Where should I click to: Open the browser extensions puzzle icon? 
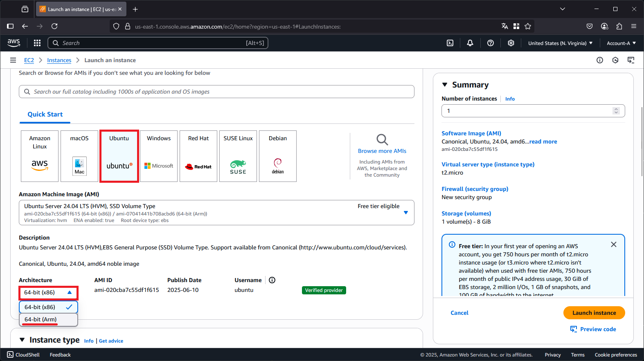pyautogui.click(x=619, y=26)
